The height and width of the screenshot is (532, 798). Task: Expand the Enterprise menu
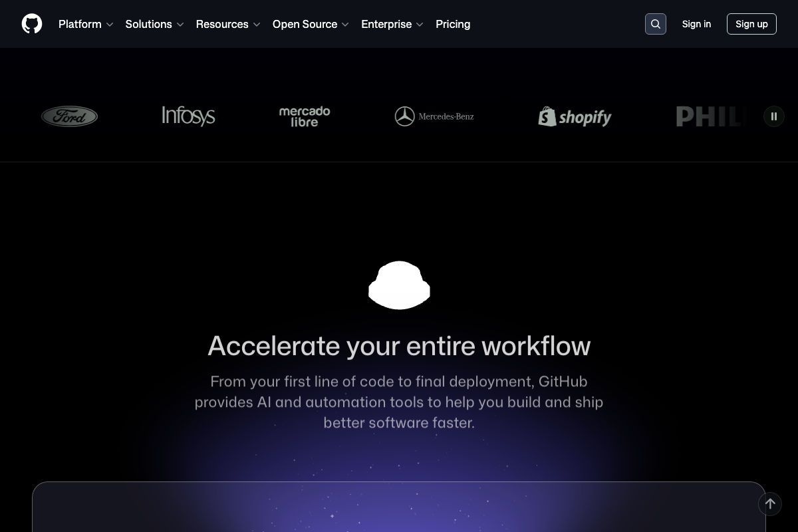392,24
